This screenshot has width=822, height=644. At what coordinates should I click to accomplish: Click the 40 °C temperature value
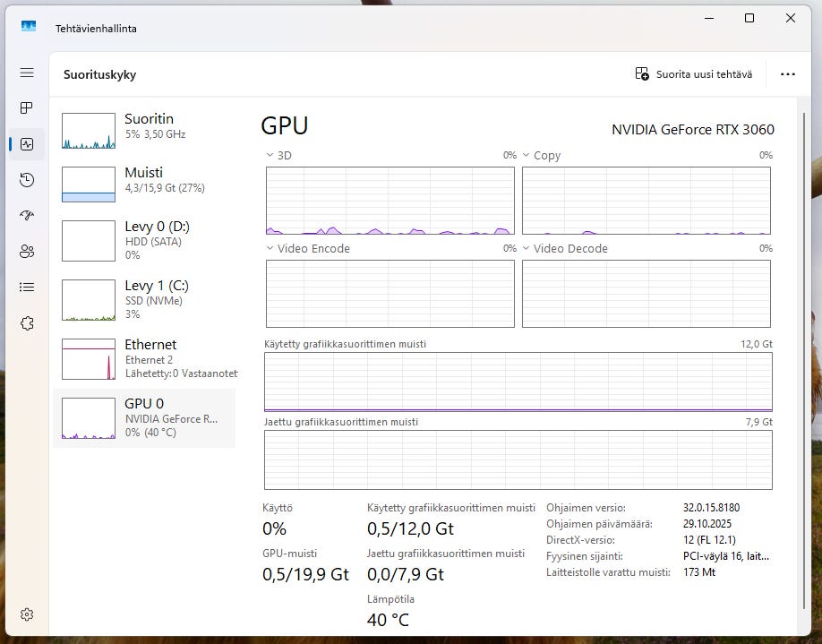click(388, 620)
